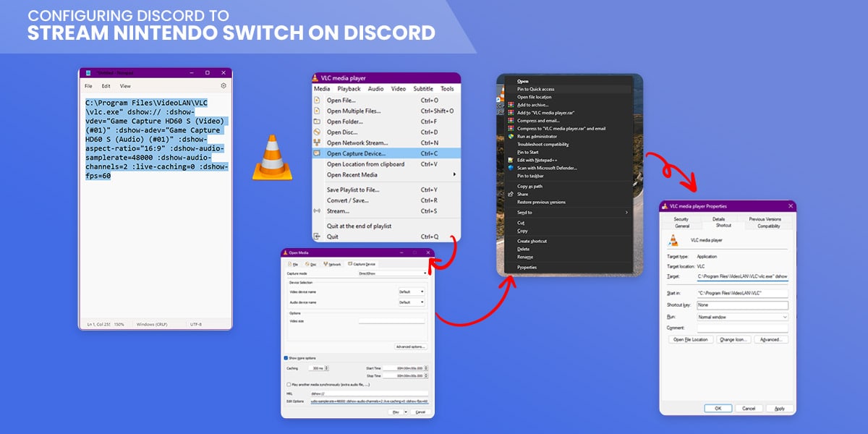The width and height of the screenshot is (868, 434).
Task: Open the Capture mode DirectShow dropdown
Action: [x=393, y=273]
